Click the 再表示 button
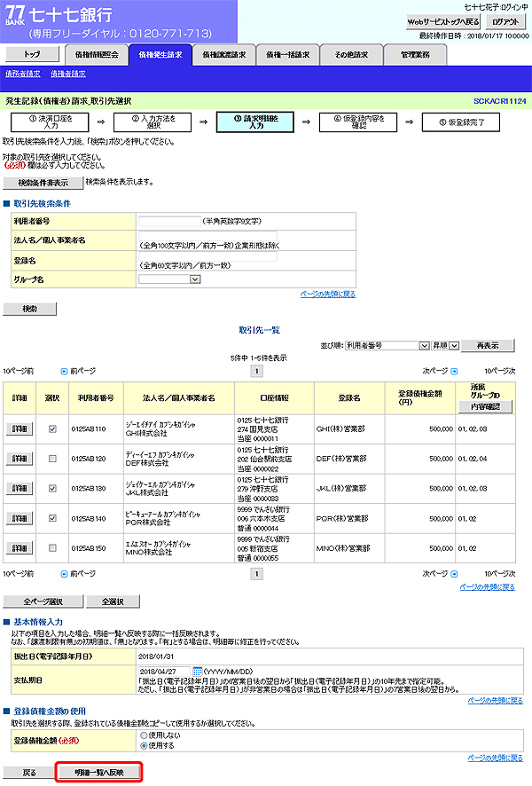The height and width of the screenshot is (786, 532). tap(488, 346)
